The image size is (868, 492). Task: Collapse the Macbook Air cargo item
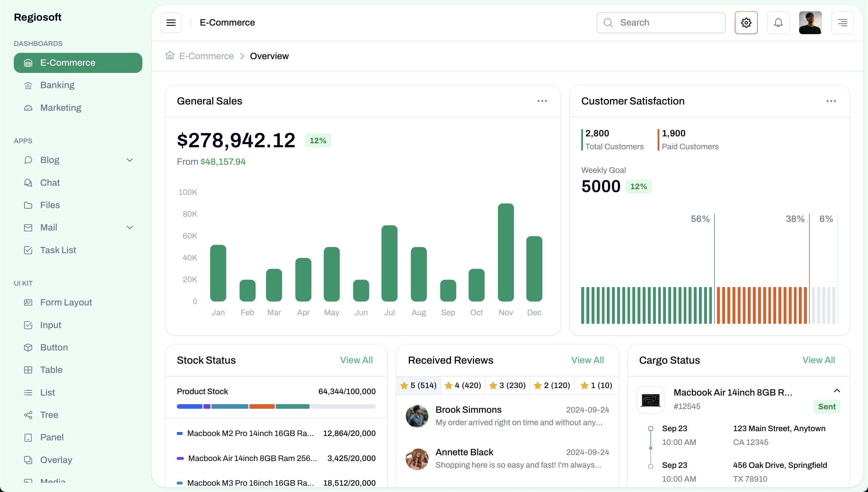click(837, 391)
